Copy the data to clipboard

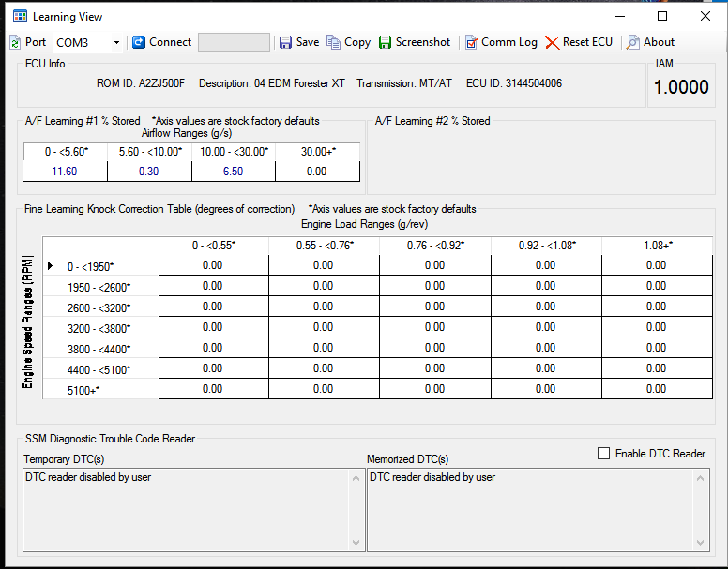349,42
